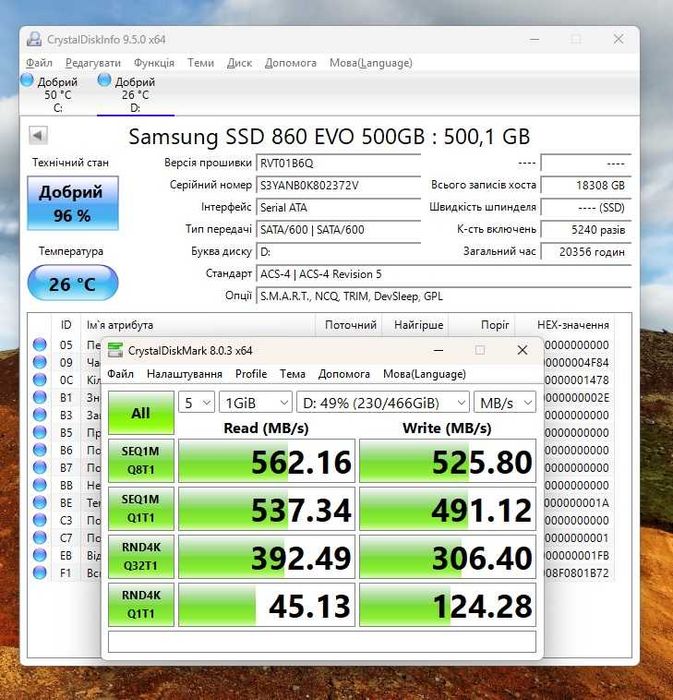Image resolution: width=673 pixels, height=700 pixels.
Task: Click the power-on count value 5240 разів
Action: pos(586,229)
